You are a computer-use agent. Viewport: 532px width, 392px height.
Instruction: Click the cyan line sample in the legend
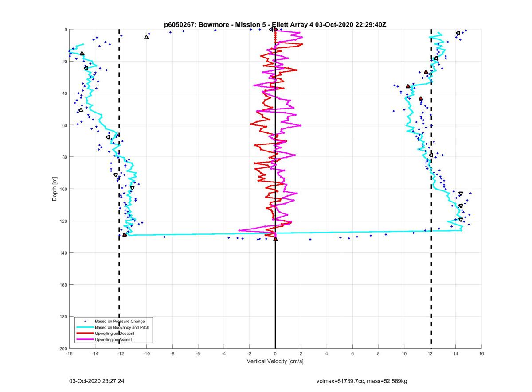(x=84, y=327)
